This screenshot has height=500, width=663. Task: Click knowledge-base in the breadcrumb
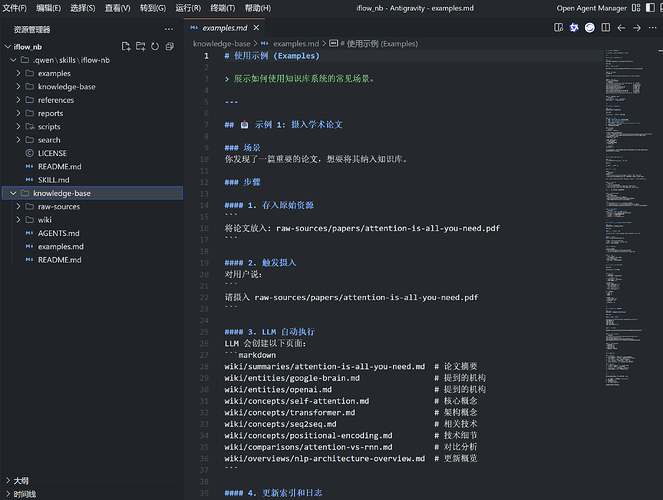(222, 44)
